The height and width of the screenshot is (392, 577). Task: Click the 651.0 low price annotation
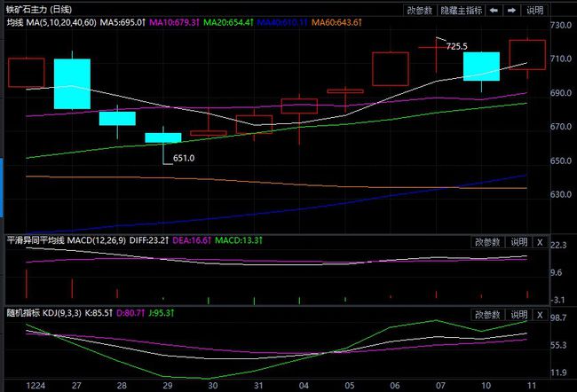[184, 158]
